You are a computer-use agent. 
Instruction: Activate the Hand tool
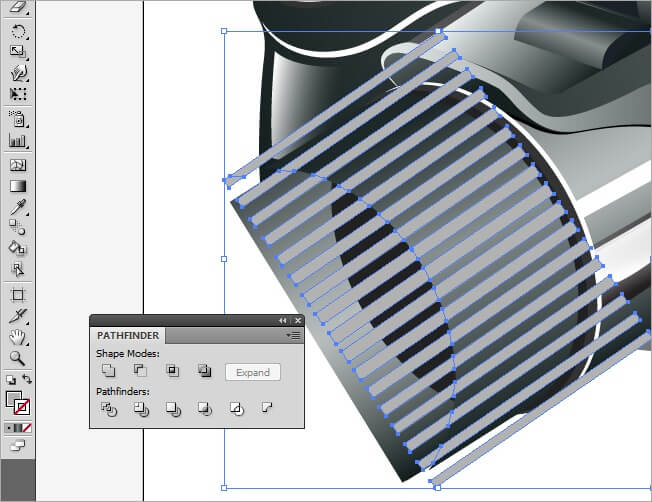point(17,336)
